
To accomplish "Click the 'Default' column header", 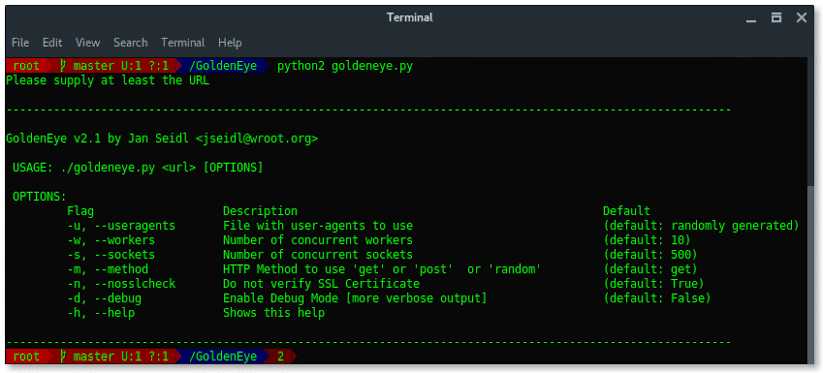I will 627,211.
